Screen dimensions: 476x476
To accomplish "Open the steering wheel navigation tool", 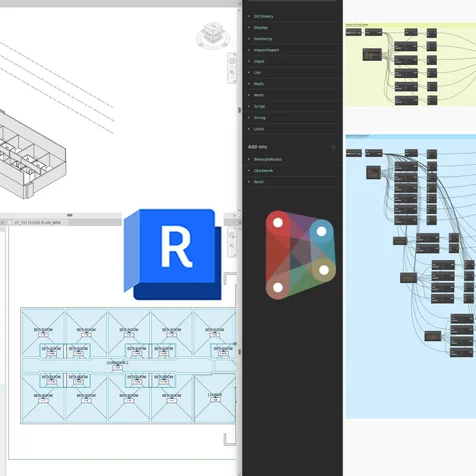I will click(x=232, y=61).
